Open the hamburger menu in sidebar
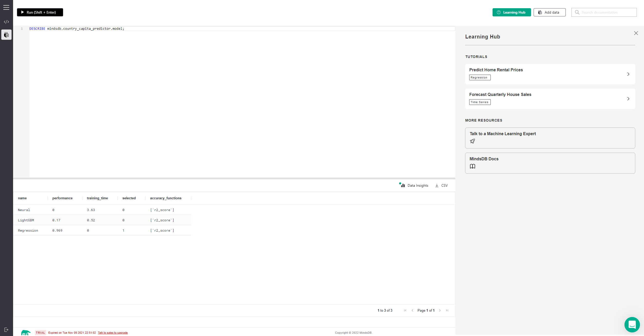Viewport: 644px width, 336px height. click(x=6, y=7)
